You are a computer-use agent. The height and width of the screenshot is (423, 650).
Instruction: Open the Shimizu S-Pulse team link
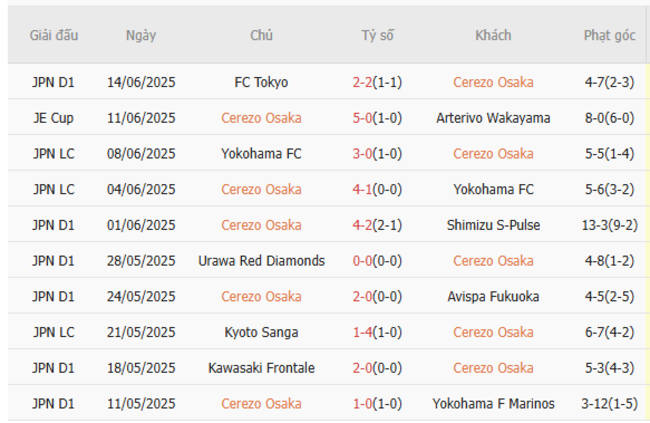point(493,225)
